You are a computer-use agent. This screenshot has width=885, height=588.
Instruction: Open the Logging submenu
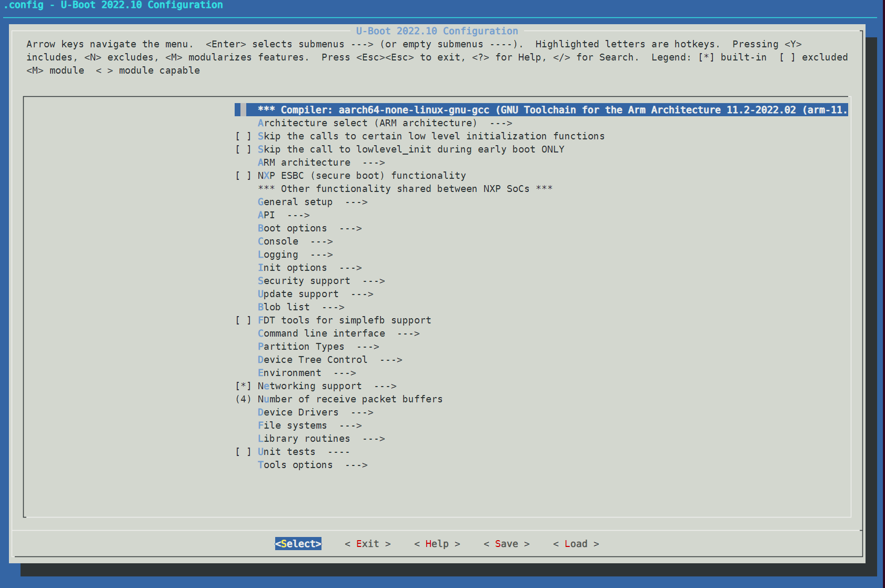click(295, 255)
